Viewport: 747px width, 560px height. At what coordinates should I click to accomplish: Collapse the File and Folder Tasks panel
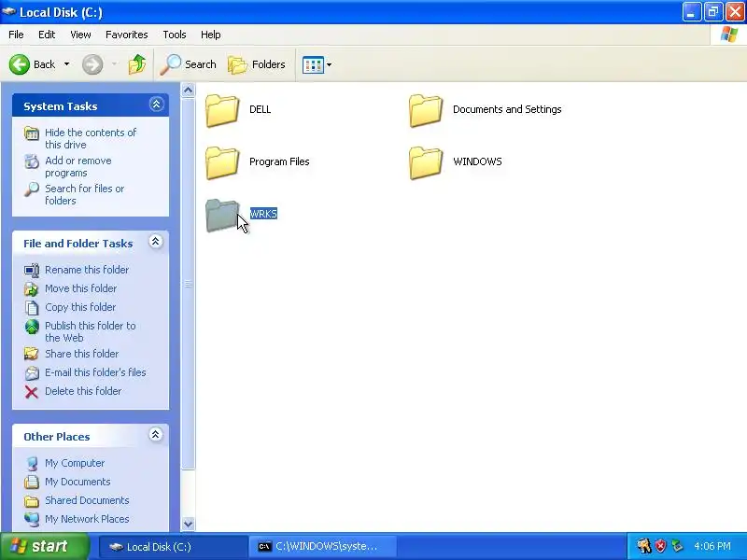pyautogui.click(x=156, y=242)
